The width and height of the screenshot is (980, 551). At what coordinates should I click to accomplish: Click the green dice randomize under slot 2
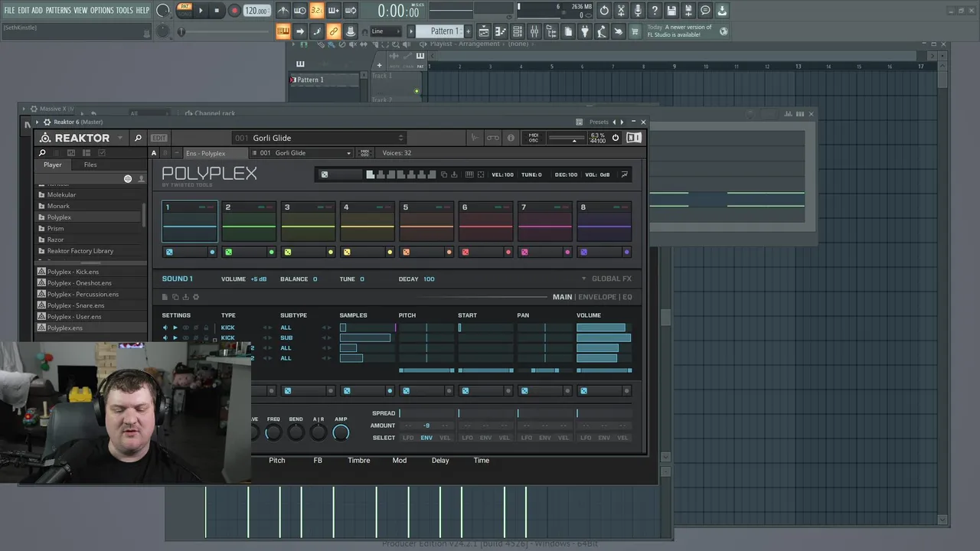coord(228,252)
